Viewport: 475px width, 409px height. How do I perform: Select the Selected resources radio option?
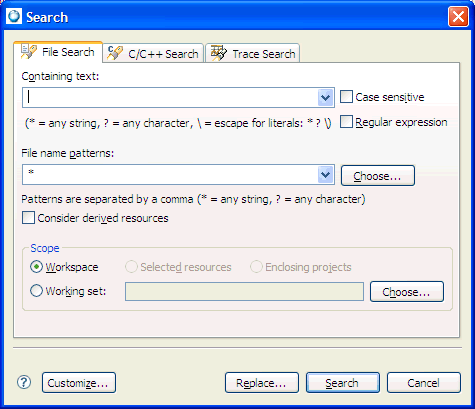(131, 267)
